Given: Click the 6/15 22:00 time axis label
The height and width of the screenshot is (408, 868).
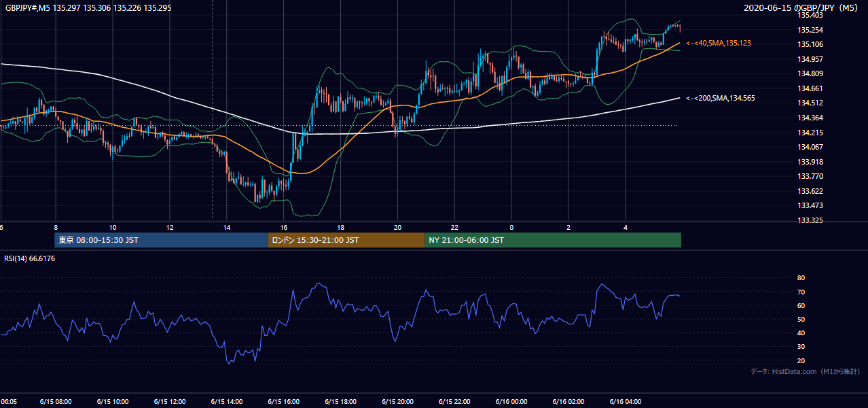Looking at the screenshot, I should pyautogui.click(x=455, y=402).
